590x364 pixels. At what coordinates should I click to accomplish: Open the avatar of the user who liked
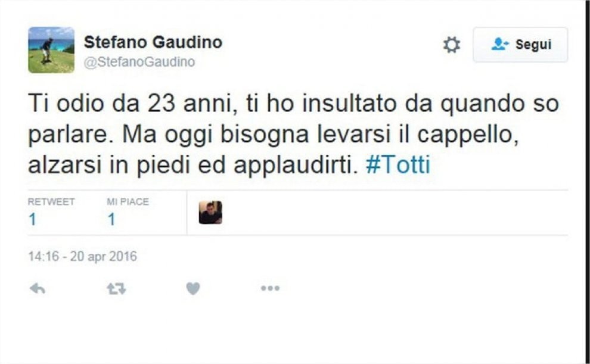click(x=210, y=213)
